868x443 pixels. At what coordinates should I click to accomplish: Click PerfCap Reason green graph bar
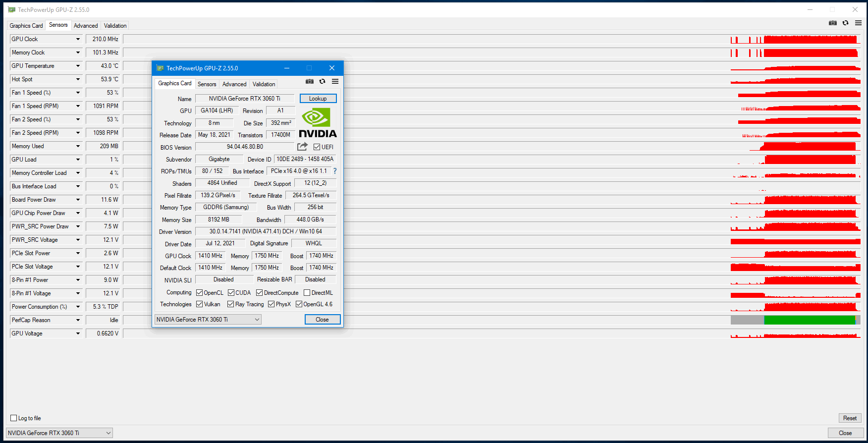tap(810, 320)
